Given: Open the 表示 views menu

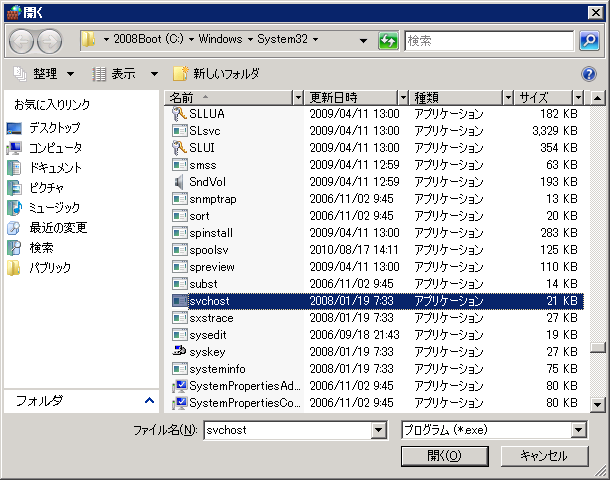Looking at the screenshot, I should [125, 74].
